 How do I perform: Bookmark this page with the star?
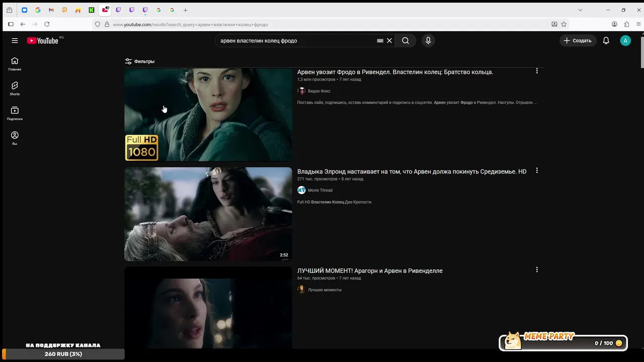[x=564, y=24]
